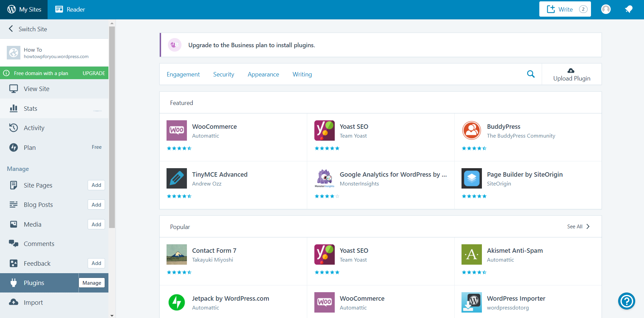Click Upload Plugin button
Image resolution: width=644 pixels, height=318 pixels.
pyautogui.click(x=572, y=74)
